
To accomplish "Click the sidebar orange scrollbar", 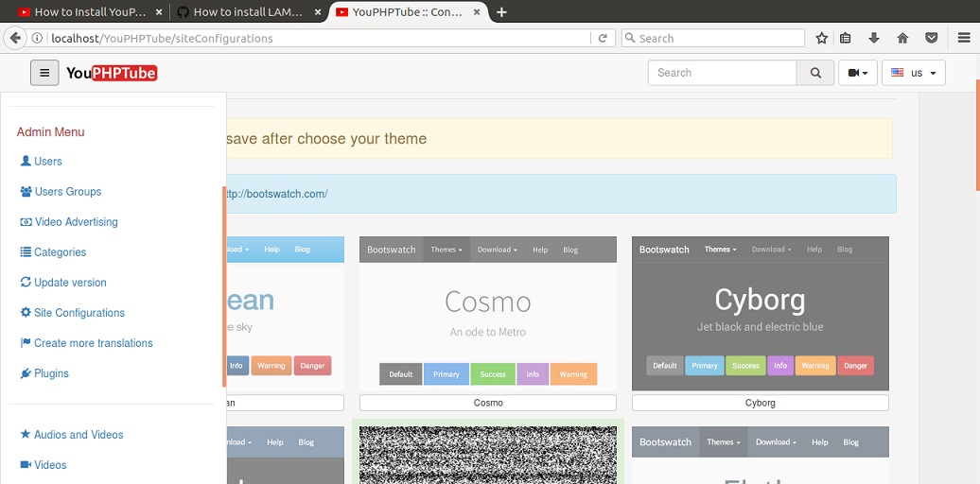I will 224,286.
